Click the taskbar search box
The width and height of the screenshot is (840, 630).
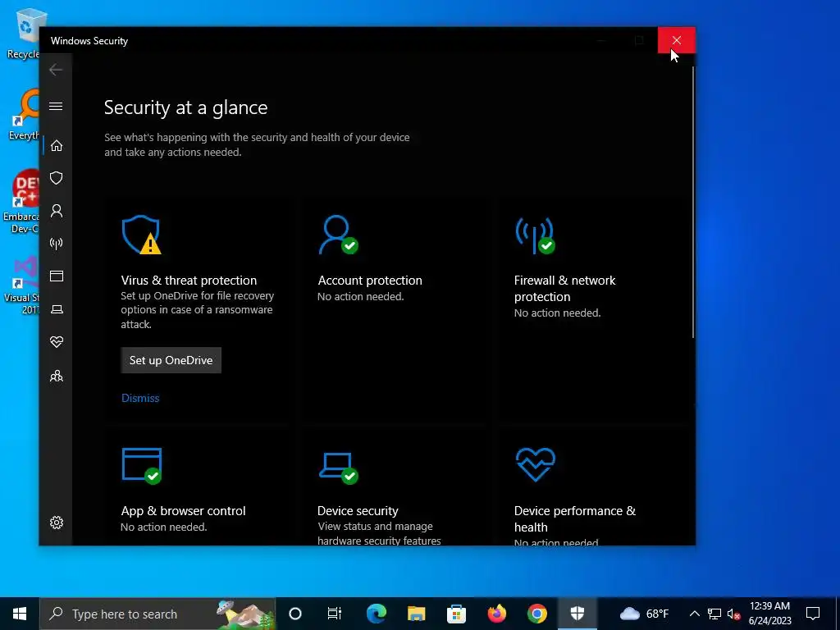pos(157,614)
